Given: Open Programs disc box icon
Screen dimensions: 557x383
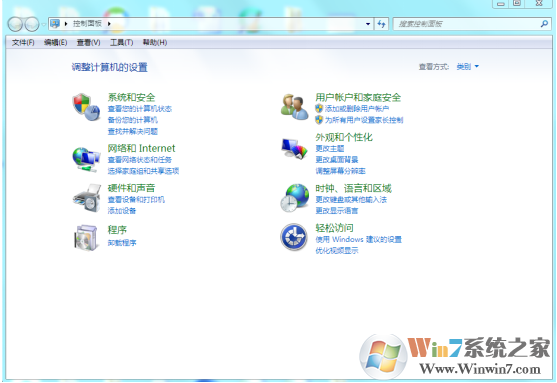Looking at the screenshot, I should pyautogui.click(x=86, y=238).
